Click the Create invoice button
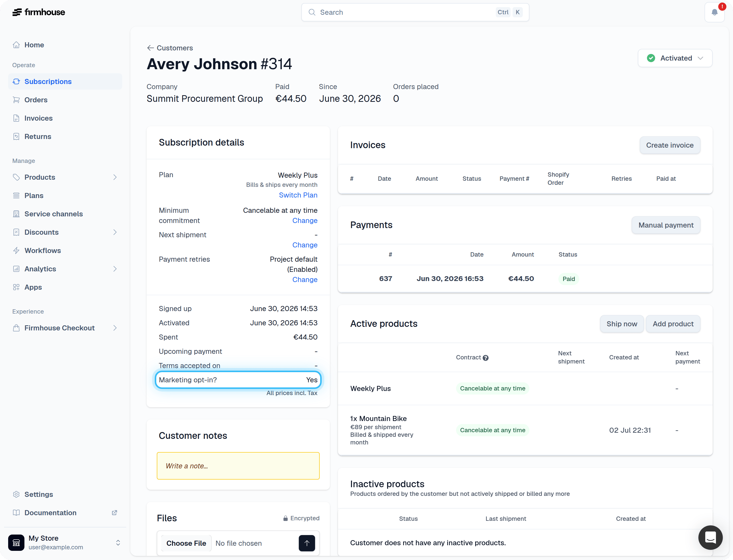This screenshot has height=560, width=733. pyautogui.click(x=670, y=145)
